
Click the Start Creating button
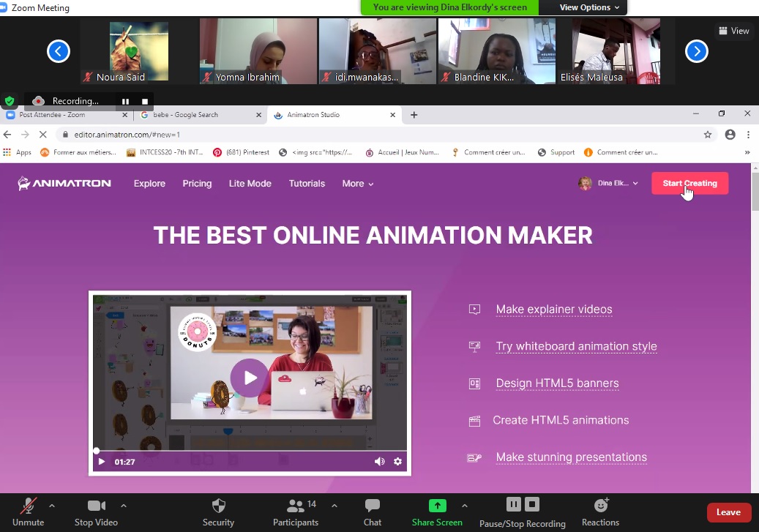pyautogui.click(x=689, y=184)
